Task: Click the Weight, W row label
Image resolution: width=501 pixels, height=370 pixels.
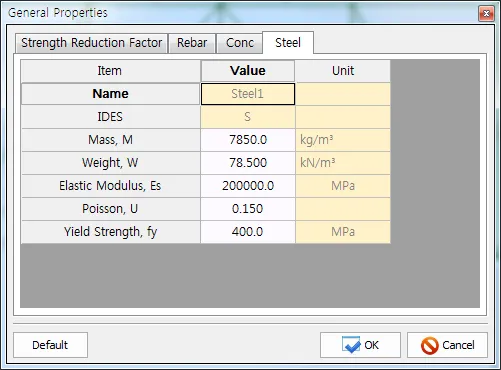Action: click(110, 163)
